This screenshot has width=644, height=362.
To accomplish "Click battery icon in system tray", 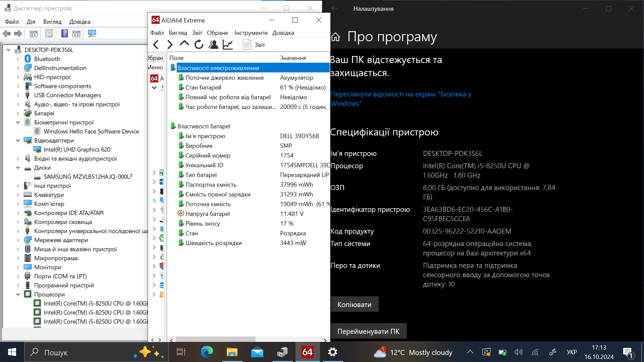I will coord(502,352).
